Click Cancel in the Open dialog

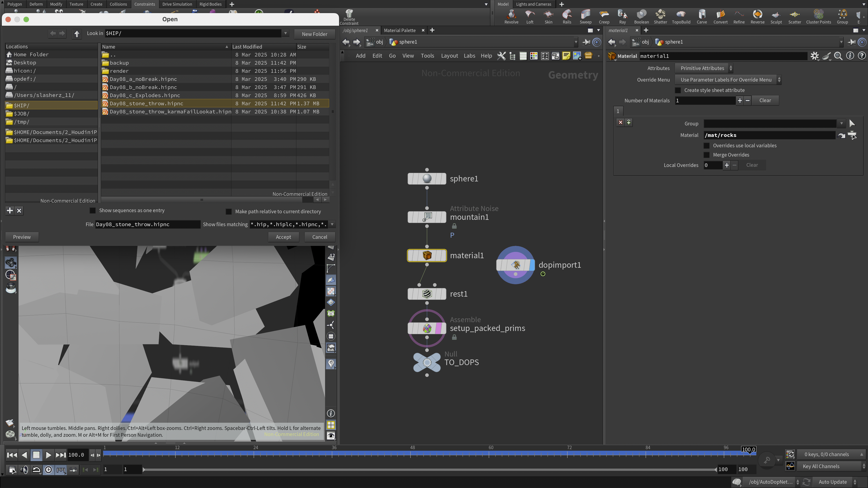tap(319, 237)
